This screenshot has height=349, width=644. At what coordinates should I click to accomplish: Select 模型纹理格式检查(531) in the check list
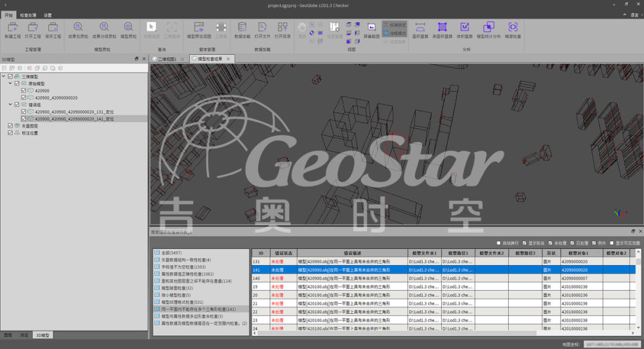click(x=182, y=303)
